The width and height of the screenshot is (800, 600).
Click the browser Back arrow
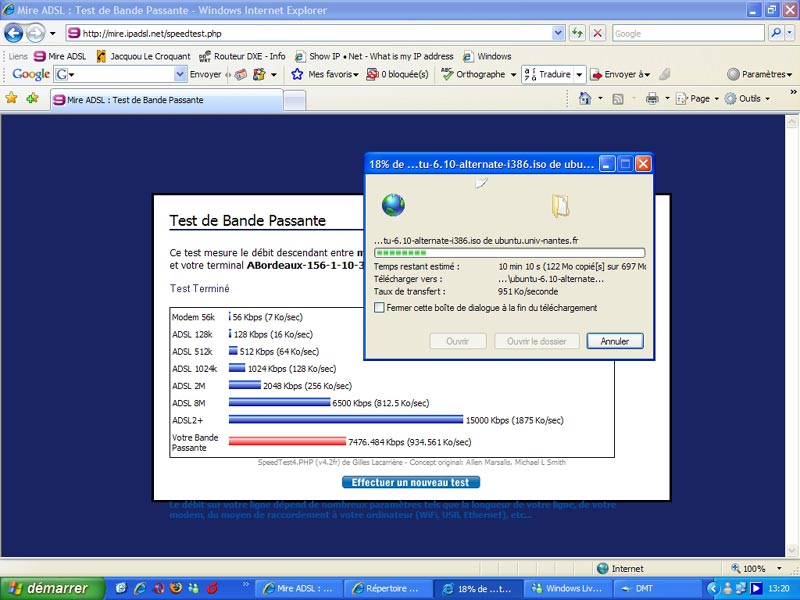click(15, 33)
